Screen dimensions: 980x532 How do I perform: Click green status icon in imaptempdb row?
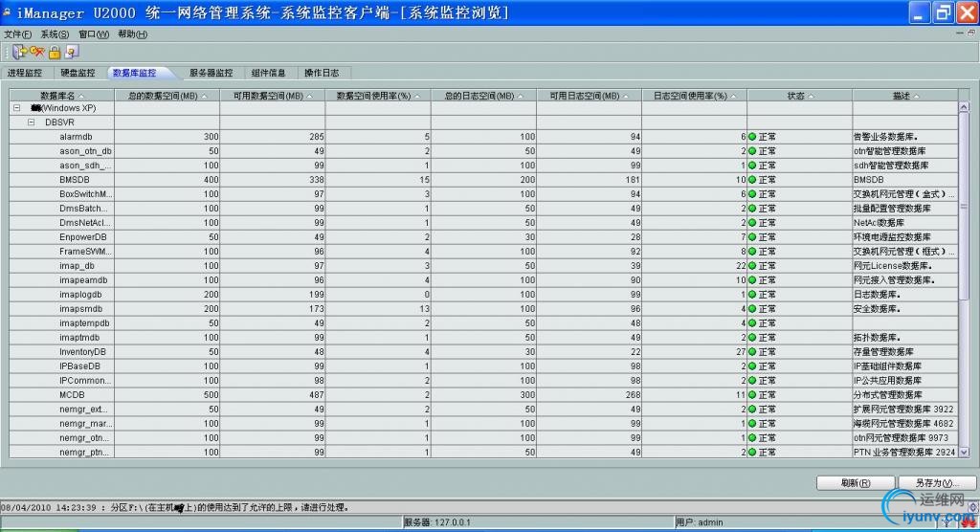tap(752, 323)
